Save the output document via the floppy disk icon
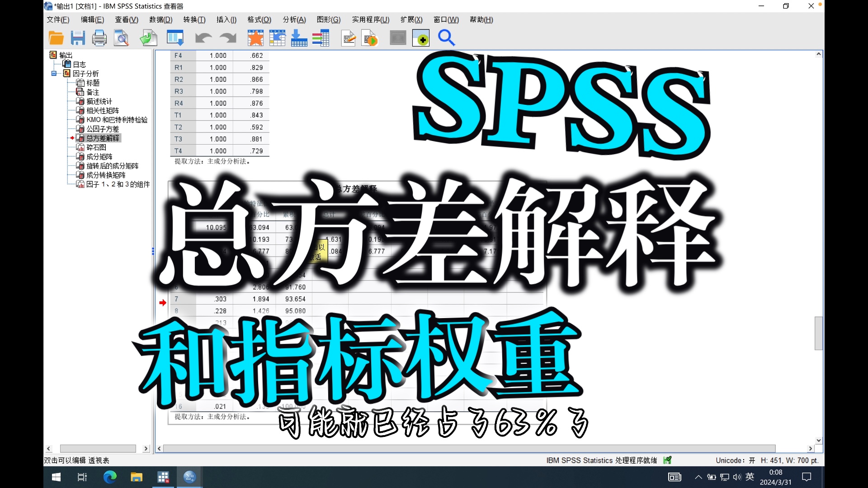The width and height of the screenshot is (868, 488). [78, 38]
